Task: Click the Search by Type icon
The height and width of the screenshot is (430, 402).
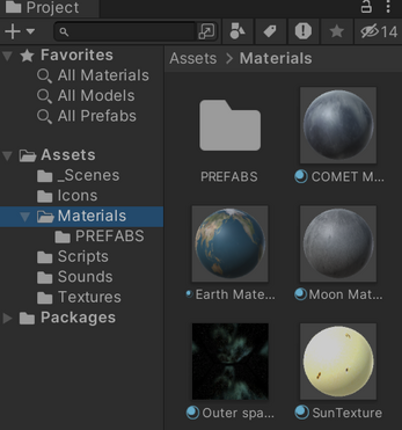Action: coord(238,31)
